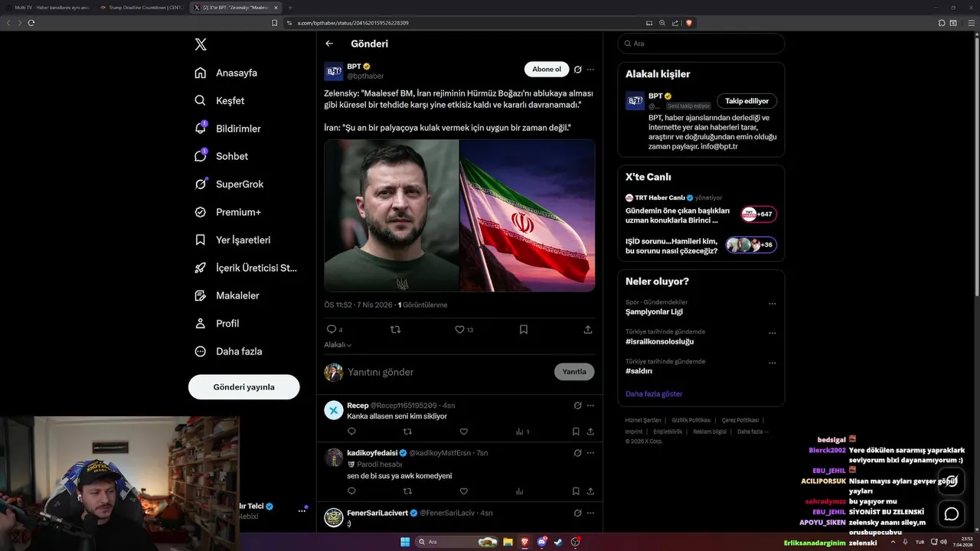This screenshot has height=551, width=980.
Task: Bookmark kadikoyfedaisi's reply
Action: 576,491
